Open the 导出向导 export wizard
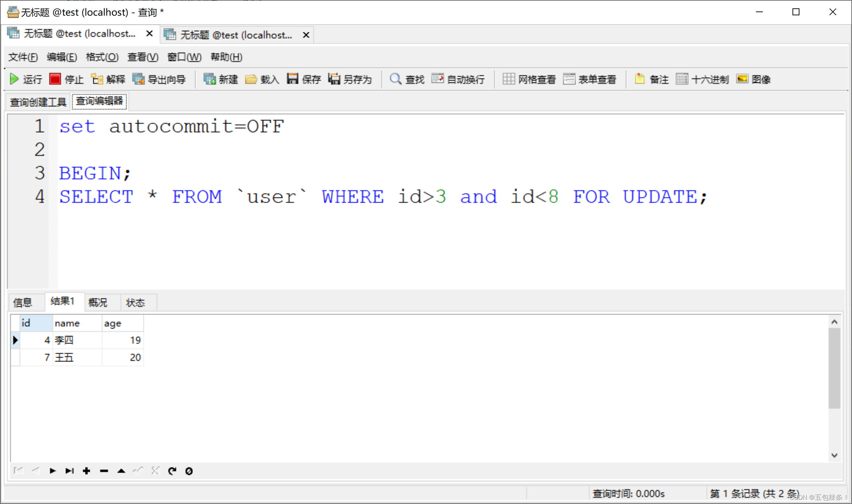The height and width of the screenshot is (504, 852). [159, 79]
